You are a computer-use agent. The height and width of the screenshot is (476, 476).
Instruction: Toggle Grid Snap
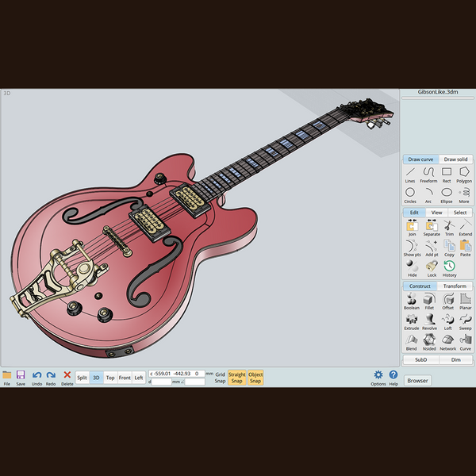pyautogui.click(x=220, y=377)
